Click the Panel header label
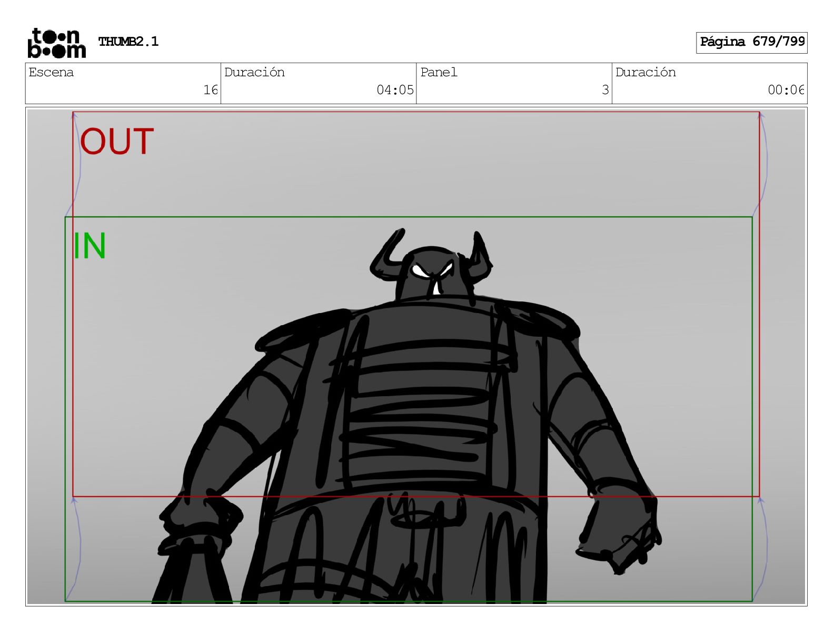This screenshot has width=834, height=644. [439, 72]
